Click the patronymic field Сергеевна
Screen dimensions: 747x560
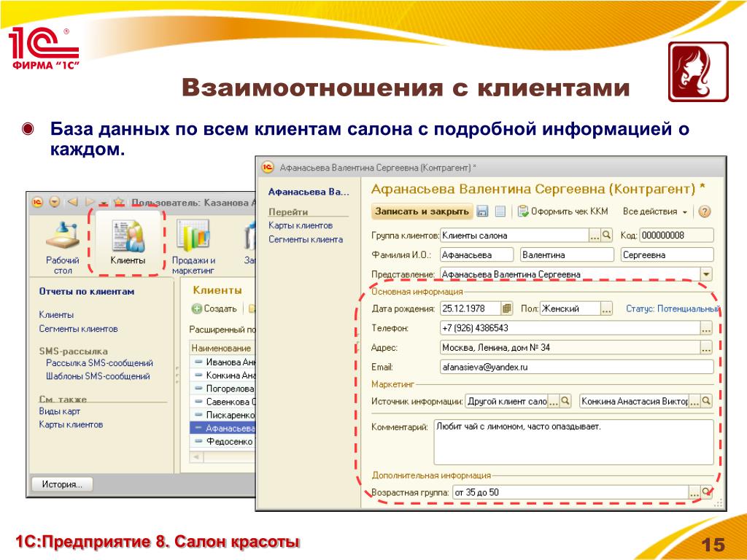(x=667, y=254)
